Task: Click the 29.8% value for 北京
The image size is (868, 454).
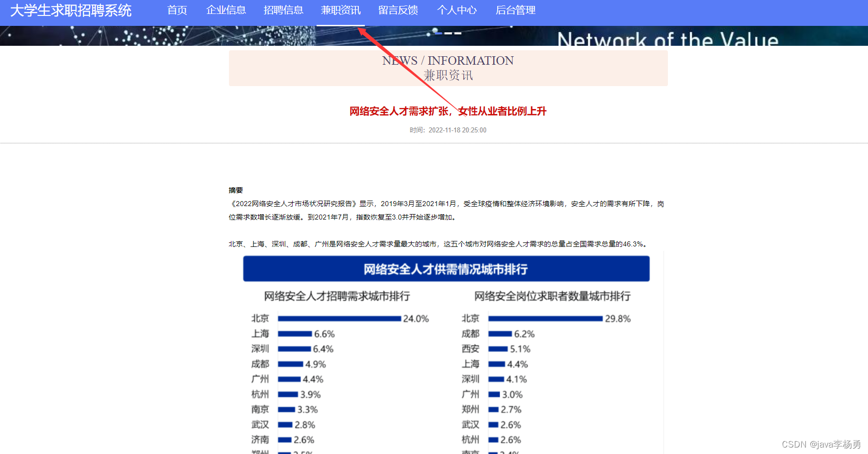Action: (618, 319)
